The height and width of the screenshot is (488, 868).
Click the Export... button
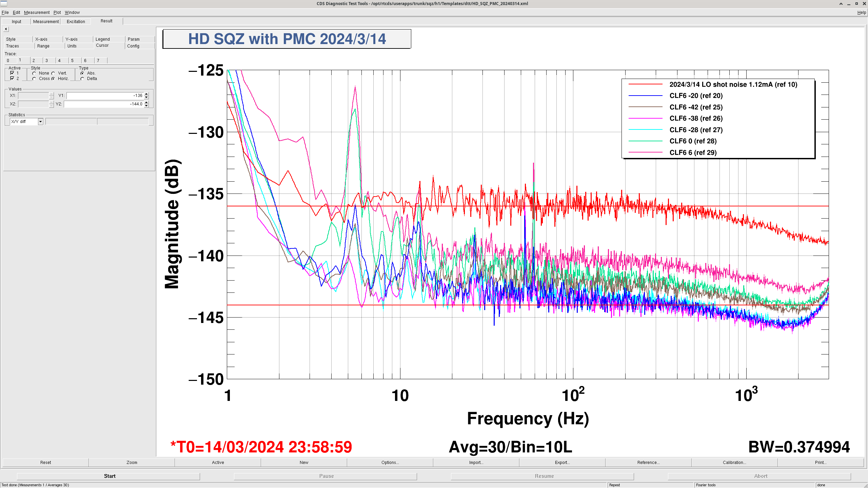(562, 462)
